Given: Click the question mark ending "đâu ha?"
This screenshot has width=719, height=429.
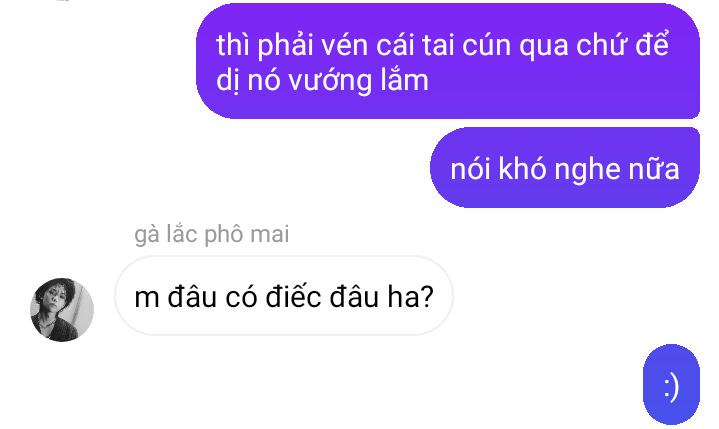Looking at the screenshot, I should (x=426, y=297).
